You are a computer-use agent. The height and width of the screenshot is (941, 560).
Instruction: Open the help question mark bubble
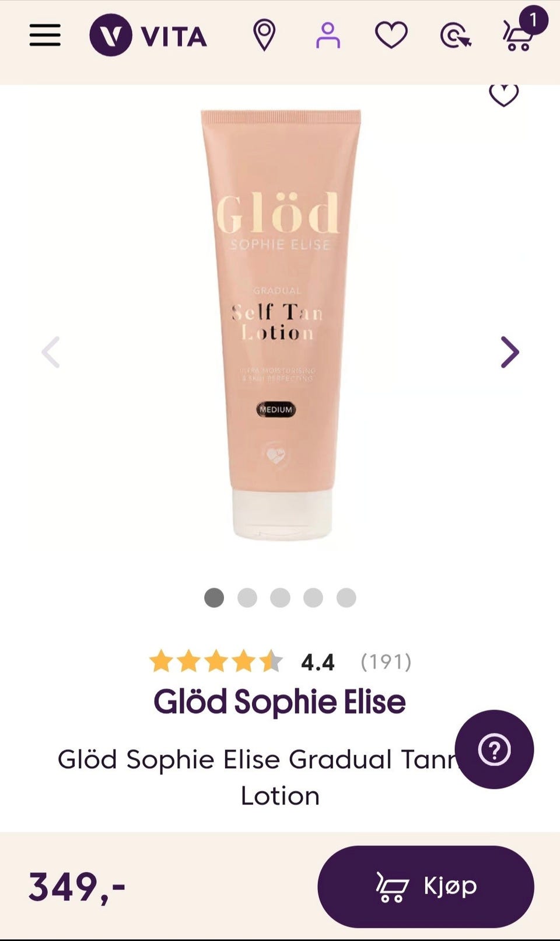tap(494, 750)
